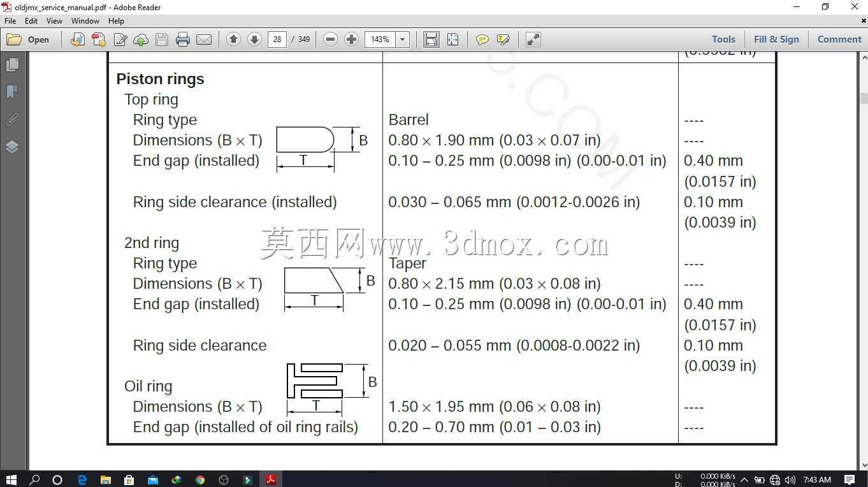Click the menu bar close document X
The image size is (868, 487).
click(864, 21)
